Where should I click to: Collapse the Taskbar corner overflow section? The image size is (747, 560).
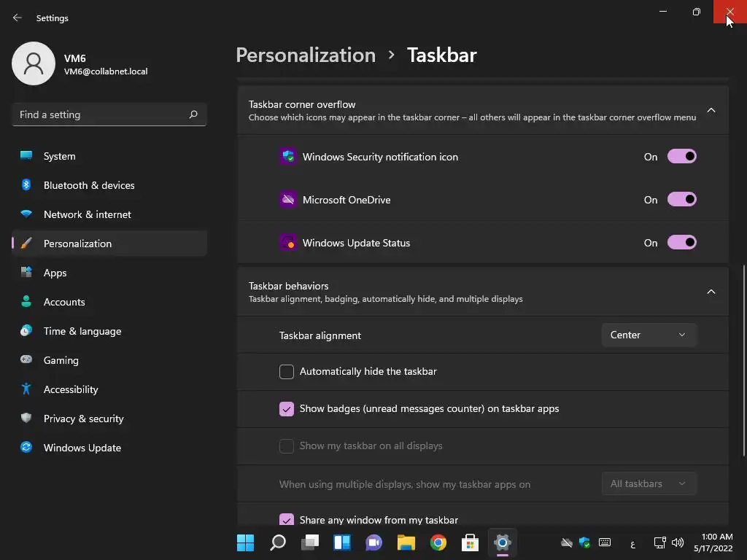[711, 111]
